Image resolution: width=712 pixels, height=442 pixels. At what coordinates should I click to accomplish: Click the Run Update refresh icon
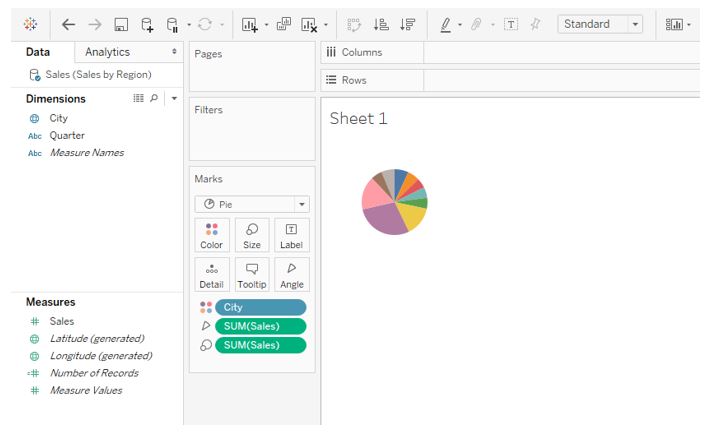[x=205, y=24]
